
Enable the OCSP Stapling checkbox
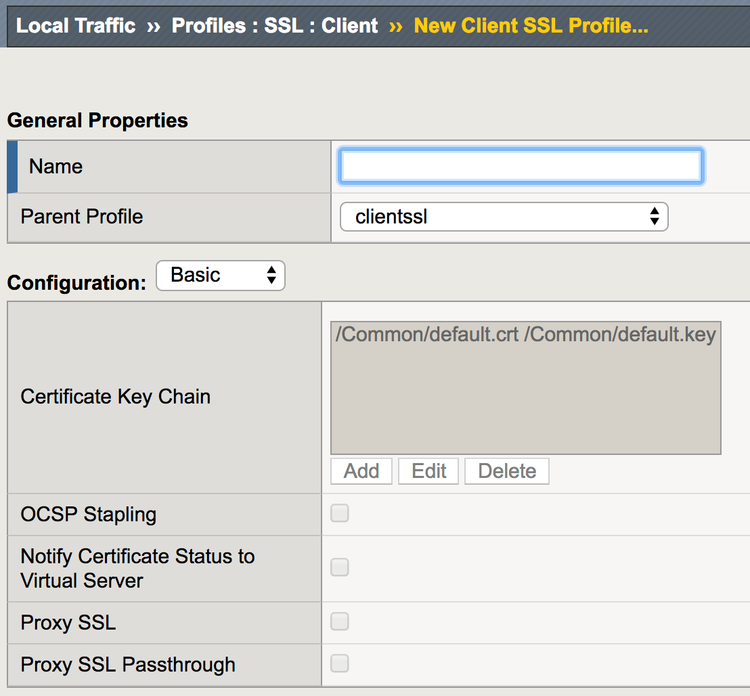pyautogui.click(x=340, y=514)
